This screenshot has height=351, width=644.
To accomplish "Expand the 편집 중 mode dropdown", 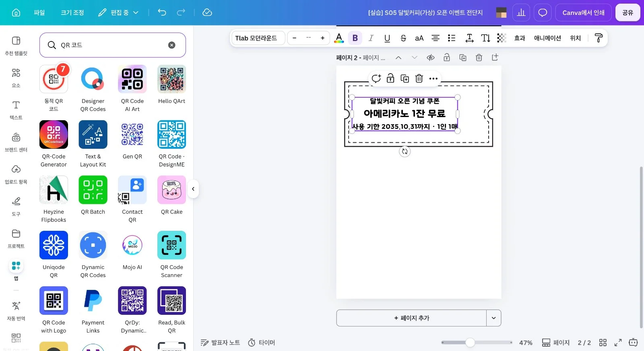I will pyautogui.click(x=119, y=12).
